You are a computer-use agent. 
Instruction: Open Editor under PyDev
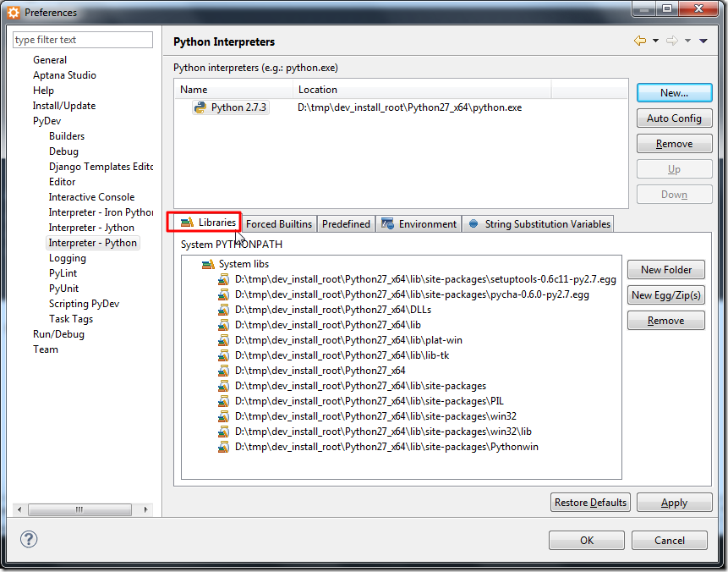pos(63,182)
